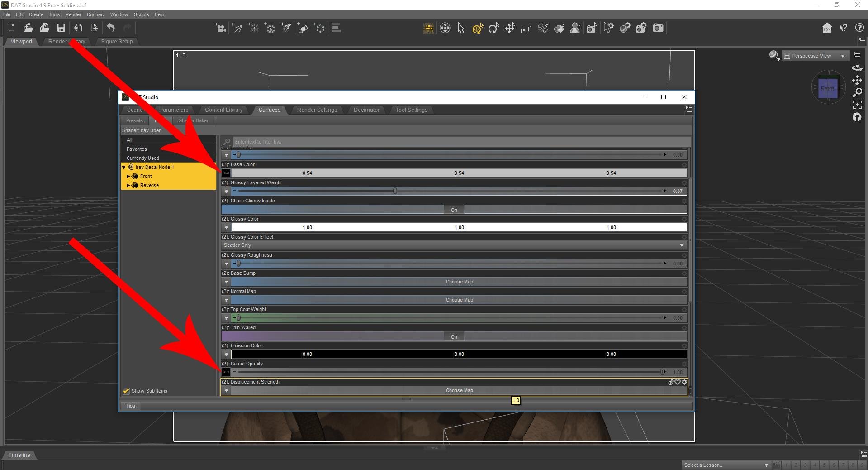The height and width of the screenshot is (470, 868).
Task: Select the Currently Used filter
Action: 168,158
